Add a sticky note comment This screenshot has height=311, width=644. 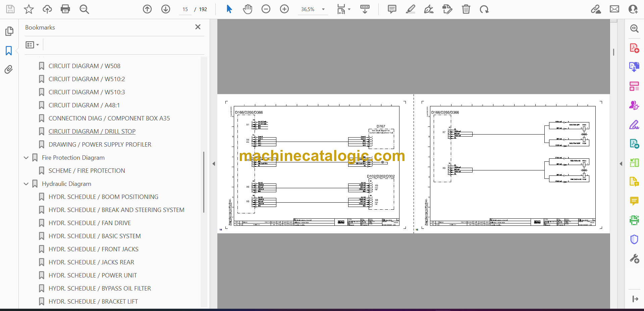(392, 9)
